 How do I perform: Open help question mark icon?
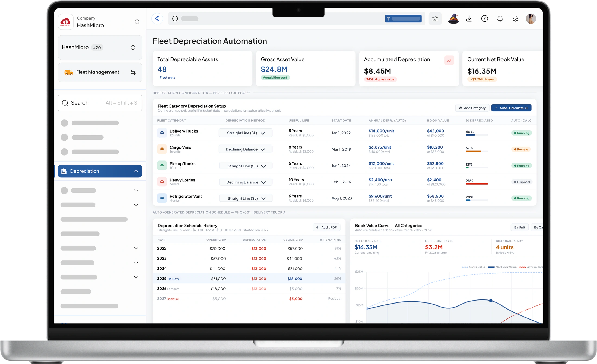[485, 19]
